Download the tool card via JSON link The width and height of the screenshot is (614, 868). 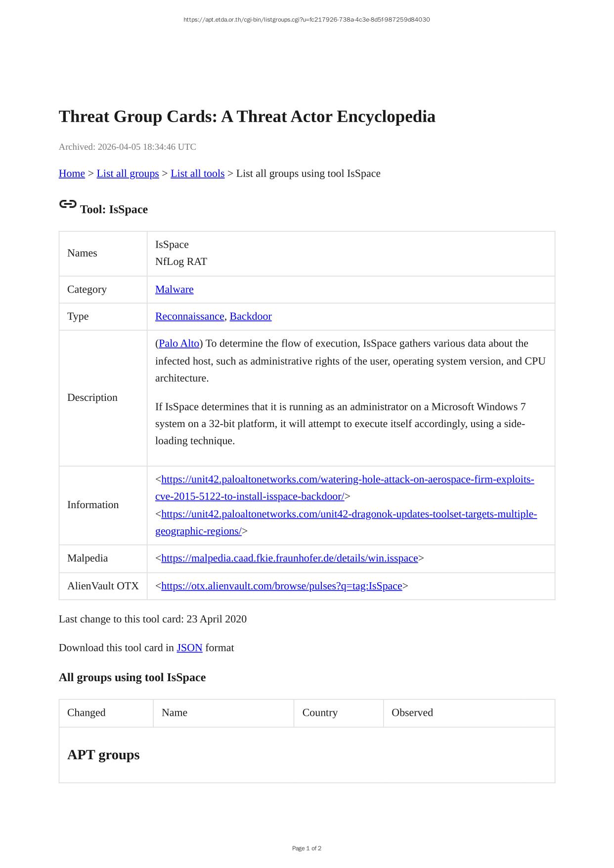coord(189,648)
